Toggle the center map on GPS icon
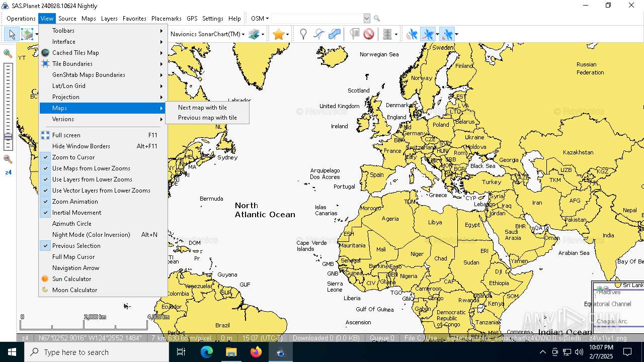Screen dimensions: 644x362 pyautogui.click(x=447, y=34)
